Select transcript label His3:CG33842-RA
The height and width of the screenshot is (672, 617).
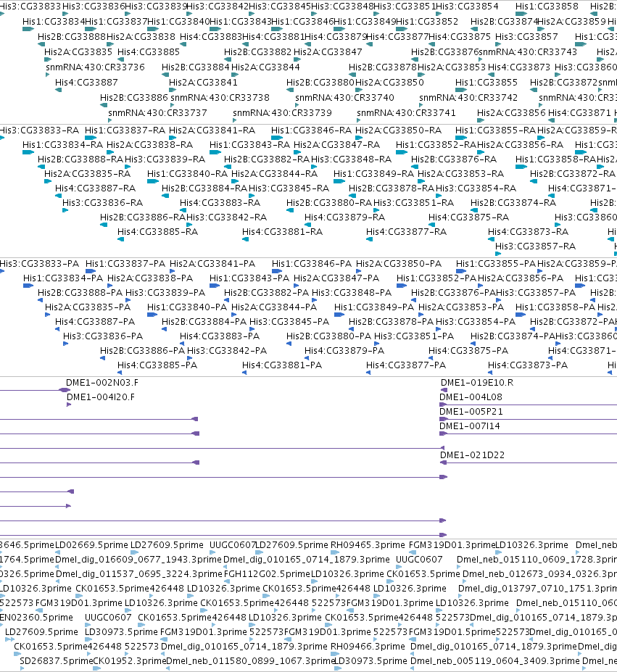pos(226,217)
